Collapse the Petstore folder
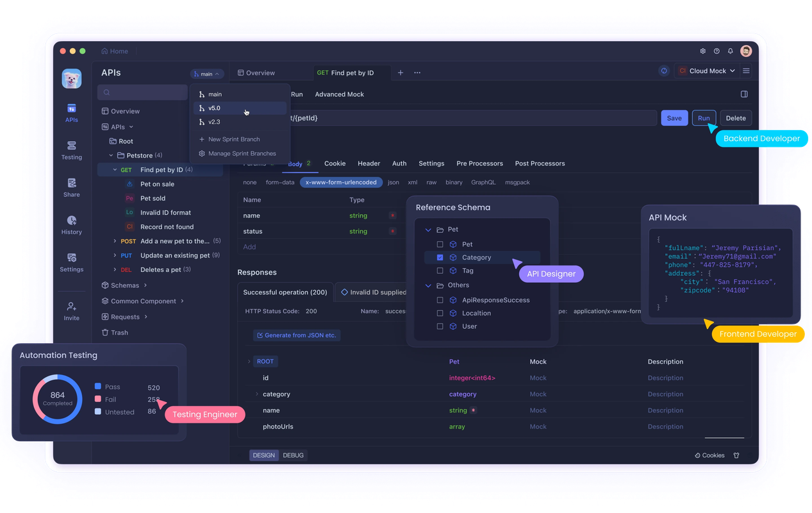This screenshot has width=812, height=513. click(x=111, y=155)
